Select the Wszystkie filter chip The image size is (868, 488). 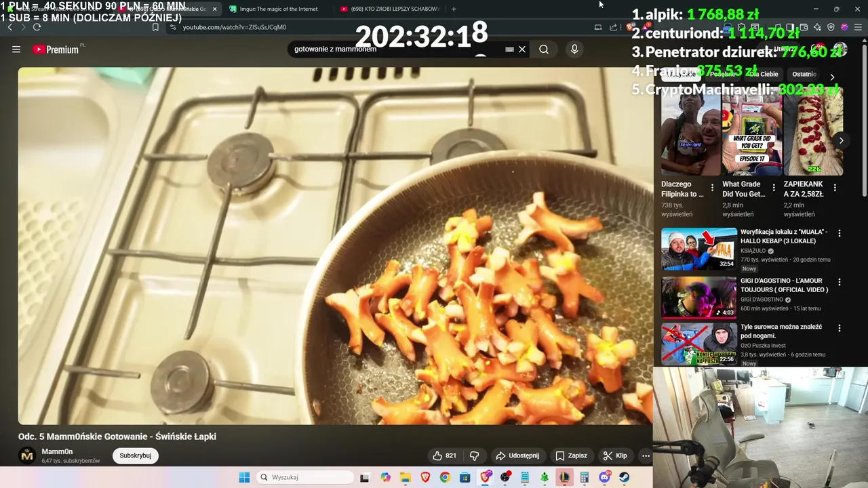tap(681, 75)
